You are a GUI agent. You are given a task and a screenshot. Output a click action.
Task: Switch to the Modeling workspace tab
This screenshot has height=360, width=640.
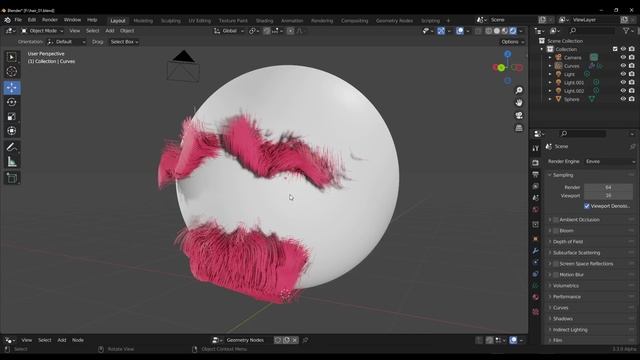point(143,21)
